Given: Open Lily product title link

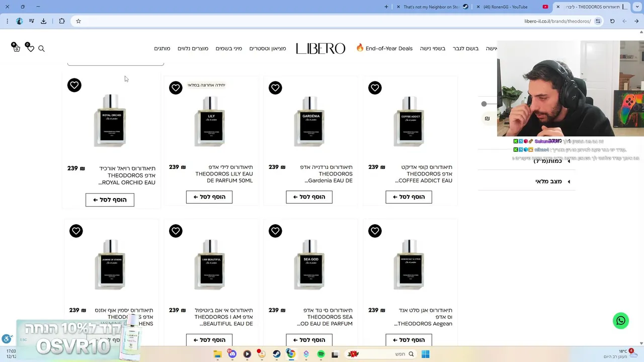Looking at the screenshot, I should [x=224, y=174].
